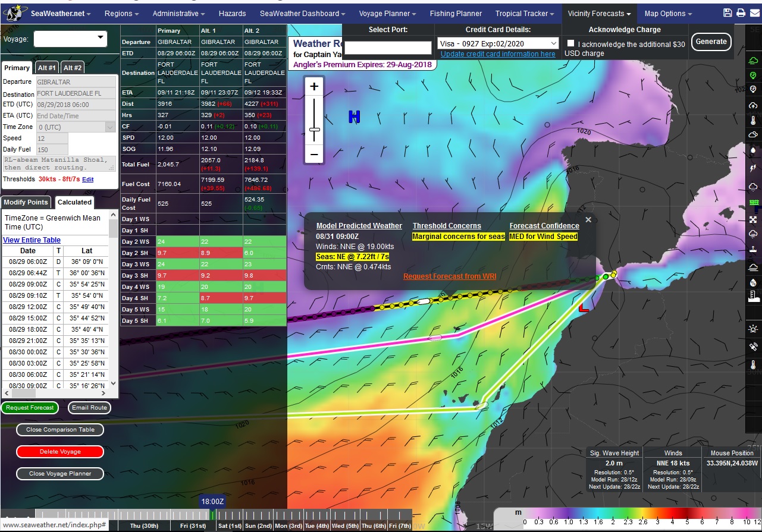The image size is (762, 532).
Task: Click the Select Port input field
Action: coord(388,48)
